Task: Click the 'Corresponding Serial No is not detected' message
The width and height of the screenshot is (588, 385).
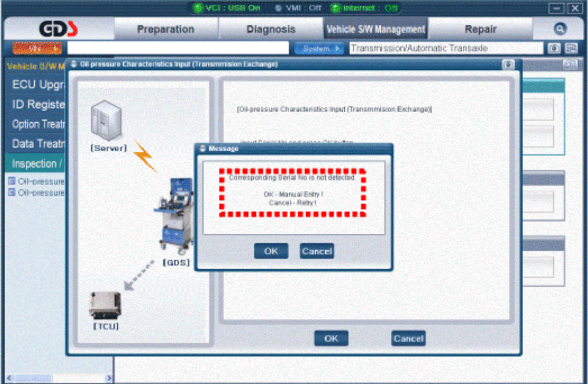Action: coord(292,178)
